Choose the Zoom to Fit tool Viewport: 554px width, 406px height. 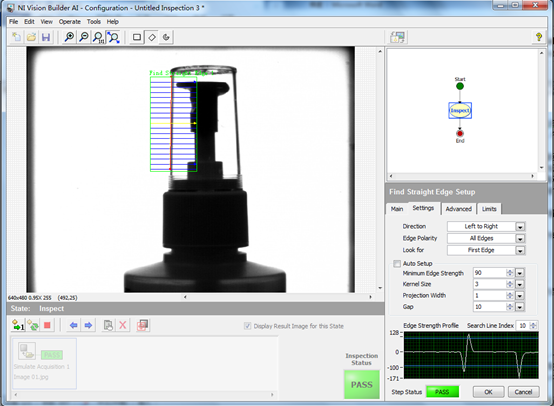pyautogui.click(x=113, y=37)
